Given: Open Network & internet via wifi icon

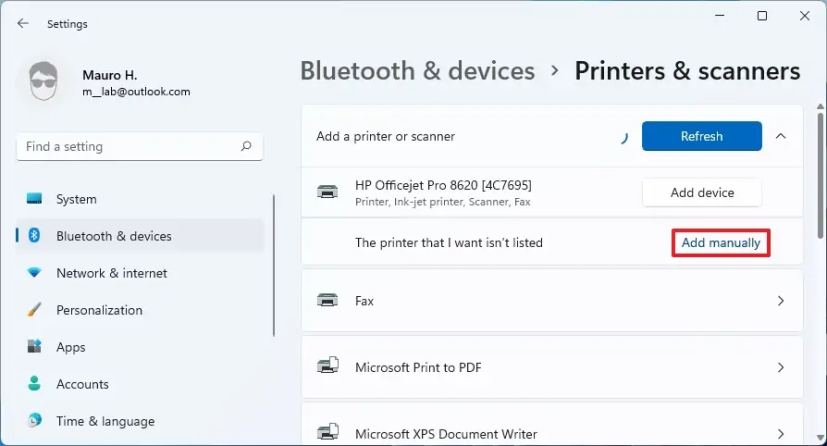Looking at the screenshot, I should pyautogui.click(x=34, y=273).
